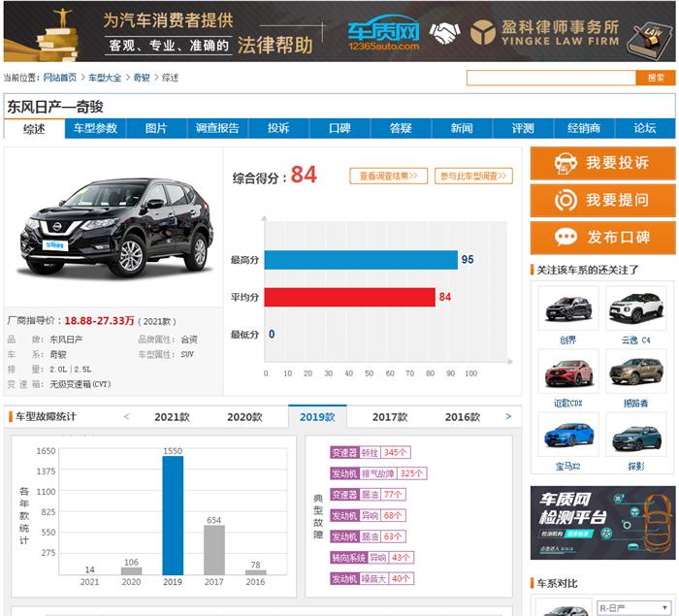Viewport: 679px width, 616px height.
Task: Select the 综述 tab
Action: [x=34, y=129]
